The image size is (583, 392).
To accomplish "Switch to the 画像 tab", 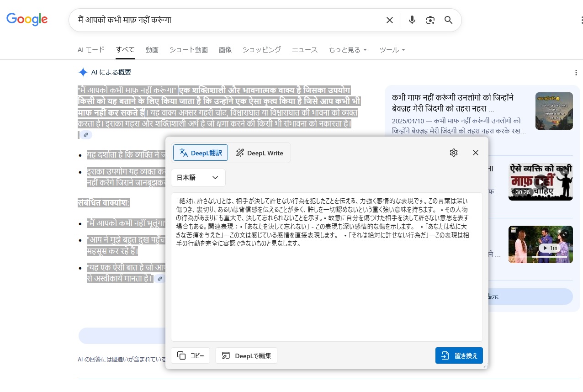I will 225,50.
